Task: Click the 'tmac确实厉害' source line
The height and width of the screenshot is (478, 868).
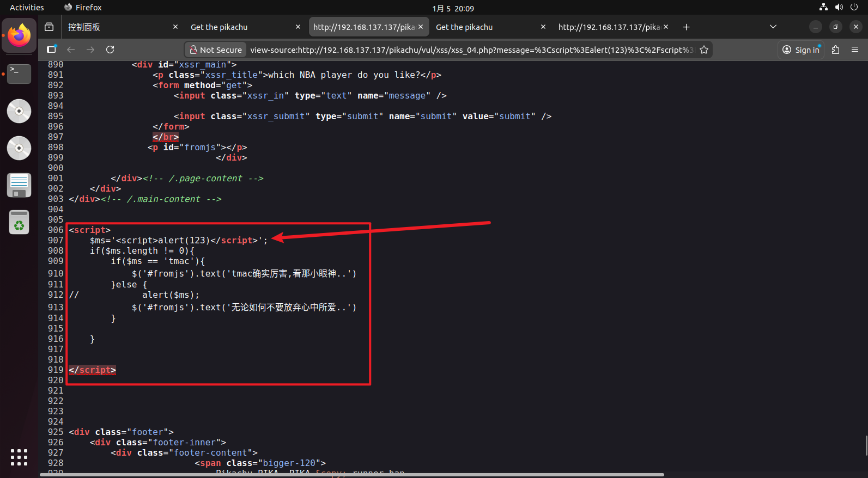Action: 244,273
